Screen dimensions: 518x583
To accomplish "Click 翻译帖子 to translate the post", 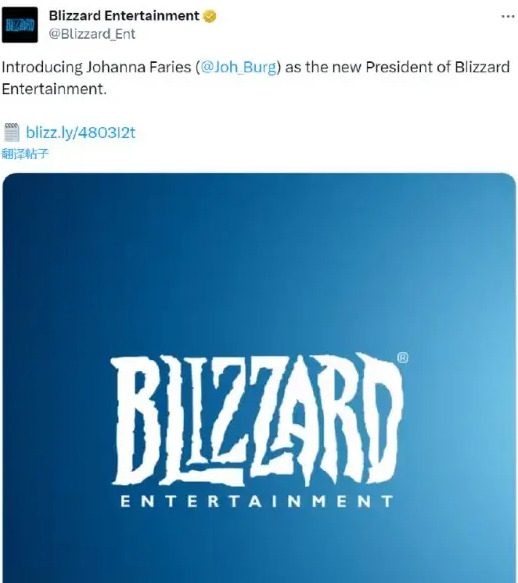I will [25, 153].
